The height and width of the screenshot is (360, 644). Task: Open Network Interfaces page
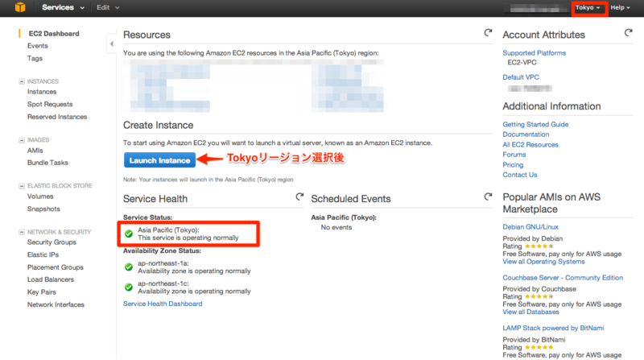point(56,304)
